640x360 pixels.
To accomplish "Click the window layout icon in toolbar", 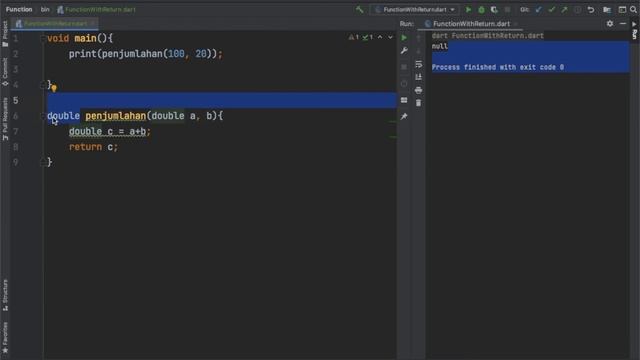I will click(622, 9).
